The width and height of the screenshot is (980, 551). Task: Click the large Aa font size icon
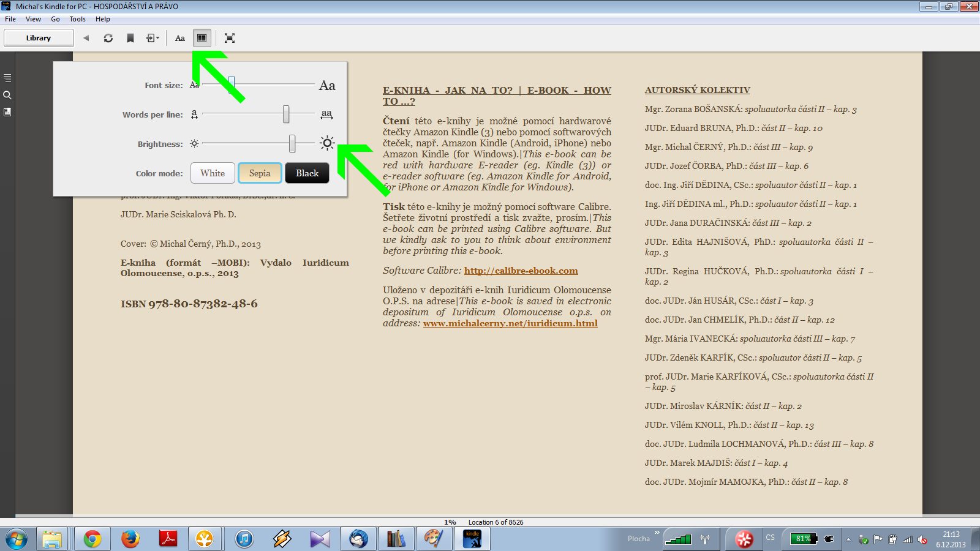tap(327, 86)
